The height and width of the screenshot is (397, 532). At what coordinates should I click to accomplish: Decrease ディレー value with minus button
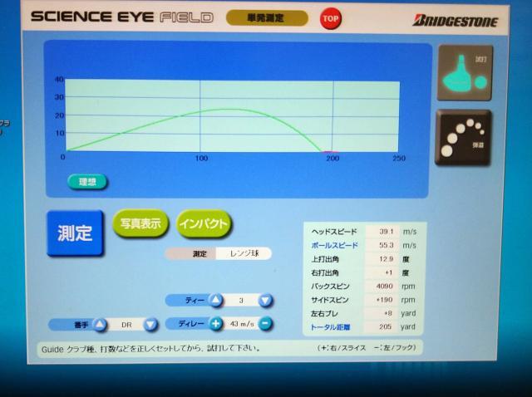[x=265, y=324]
